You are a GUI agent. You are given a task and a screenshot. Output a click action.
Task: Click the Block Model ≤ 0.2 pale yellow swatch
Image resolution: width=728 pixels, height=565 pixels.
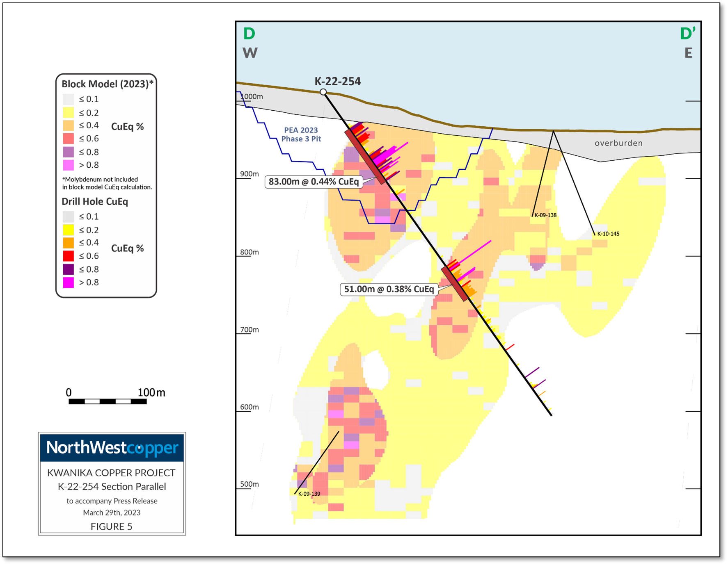click(x=68, y=113)
